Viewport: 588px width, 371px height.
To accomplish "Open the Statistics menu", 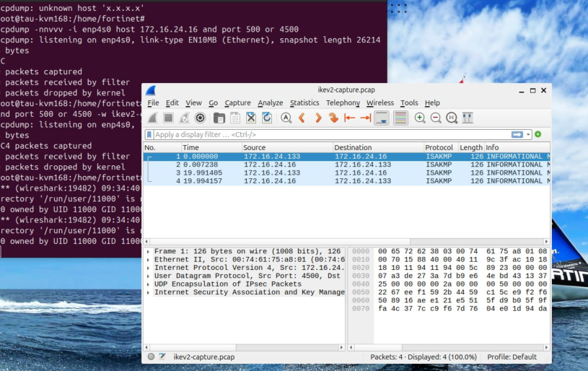I will pos(304,102).
